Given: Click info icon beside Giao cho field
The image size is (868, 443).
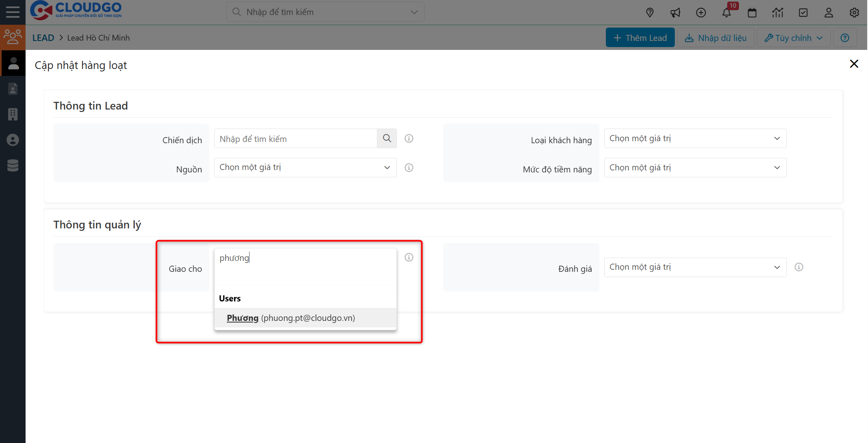Looking at the screenshot, I should point(409,257).
